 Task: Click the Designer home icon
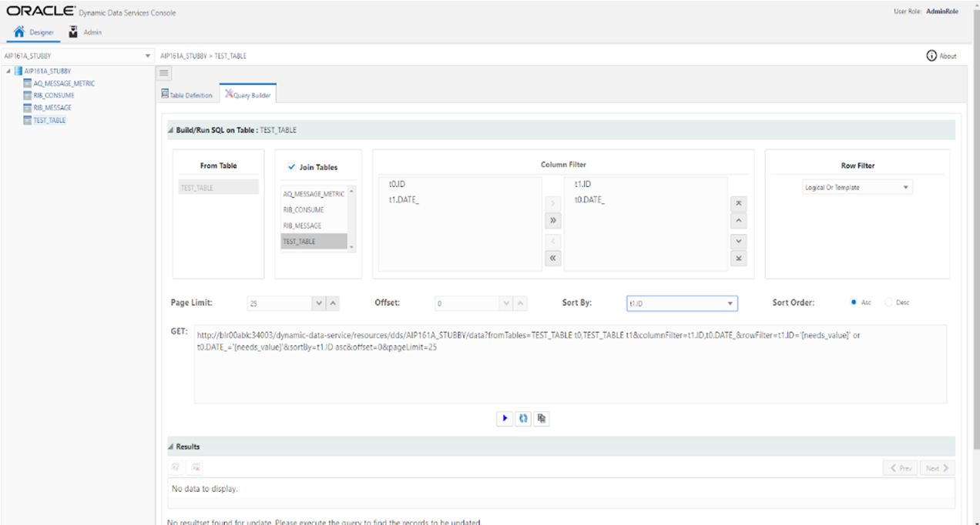click(20, 32)
